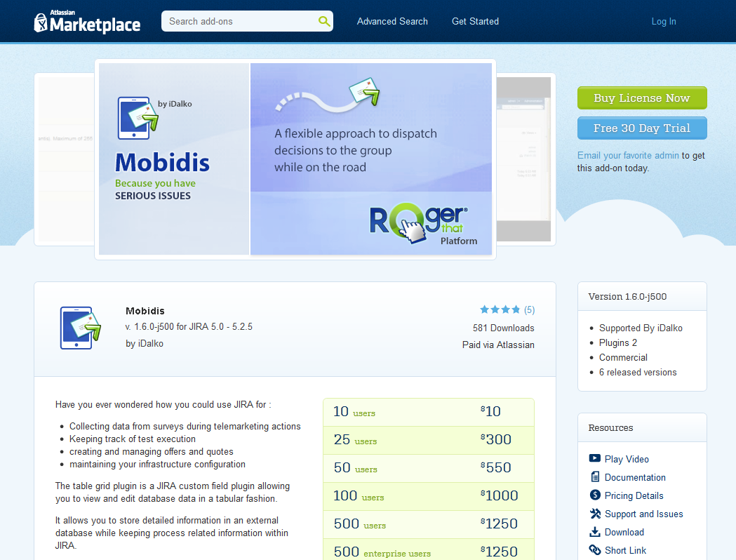Open Documentation via the document icon

(x=594, y=477)
